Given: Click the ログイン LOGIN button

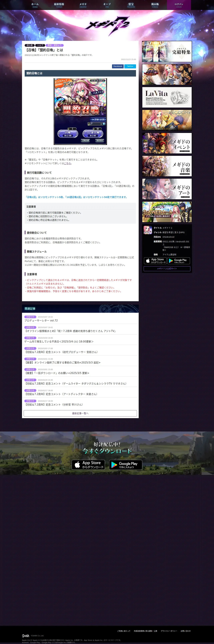Looking at the screenshot, I should 179,5.
